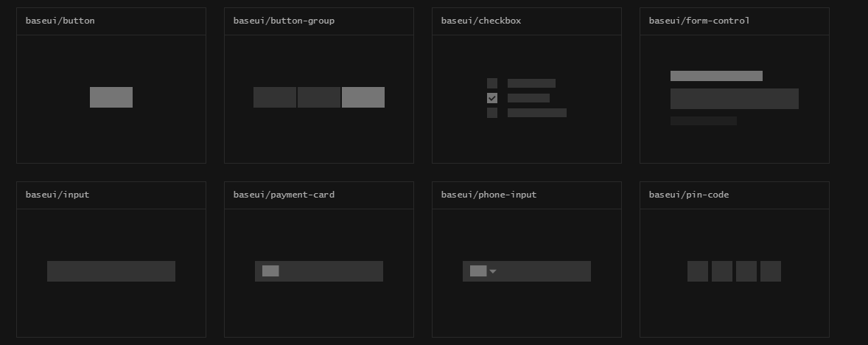Click the baseui/input field preview
This screenshot has width=868, height=345.
(111, 271)
